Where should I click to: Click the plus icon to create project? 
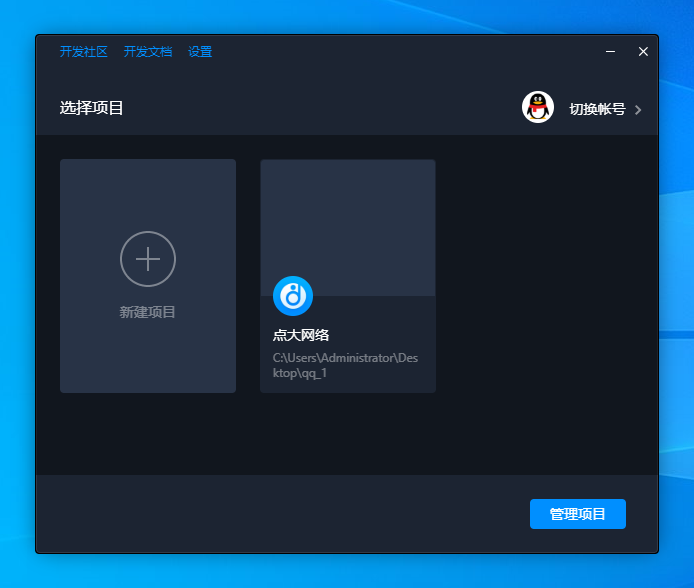148,259
